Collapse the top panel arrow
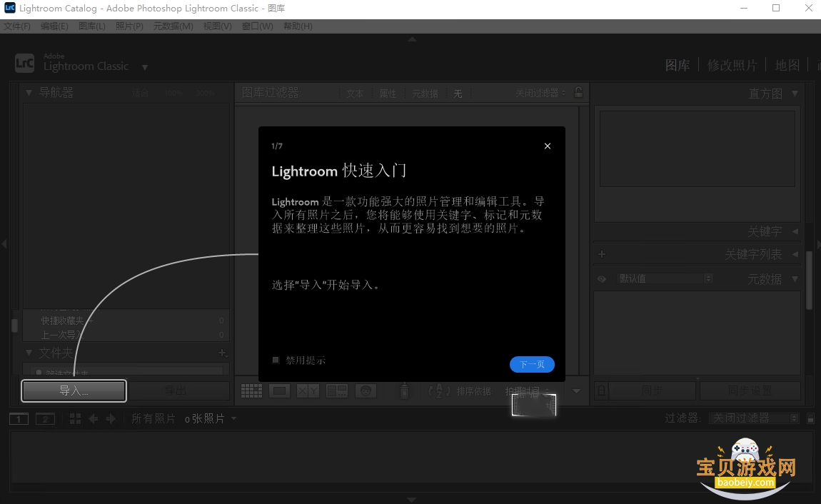The image size is (821, 504). pyautogui.click(x=412, y=39)
